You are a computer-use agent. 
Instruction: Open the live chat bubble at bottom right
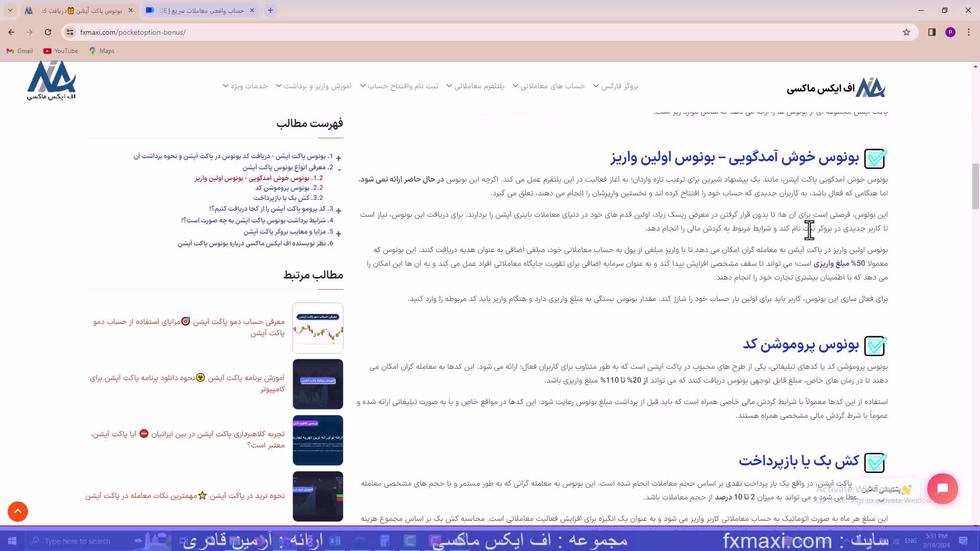(x=942, y=488)
